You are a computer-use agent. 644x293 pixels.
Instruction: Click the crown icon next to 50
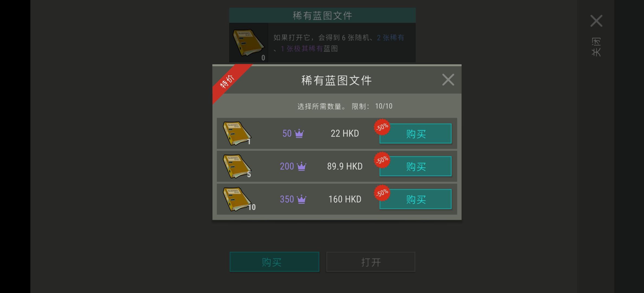coord(299,133)
